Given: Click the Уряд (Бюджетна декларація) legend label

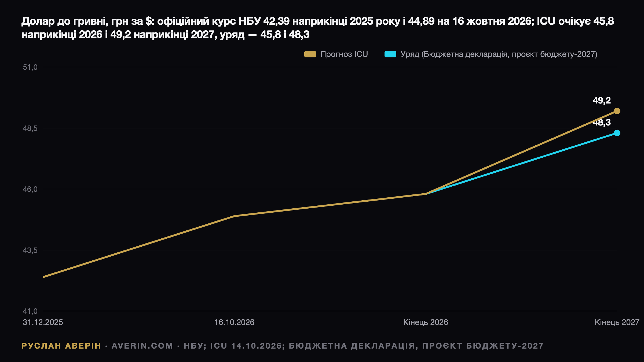Looking at the screenshot, I should click(499, 54).
